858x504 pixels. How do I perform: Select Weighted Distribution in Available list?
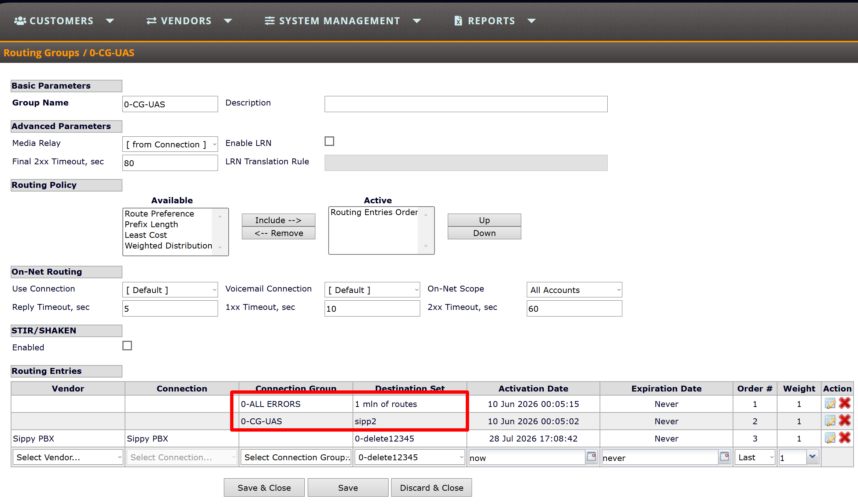(x=168, y=246)
